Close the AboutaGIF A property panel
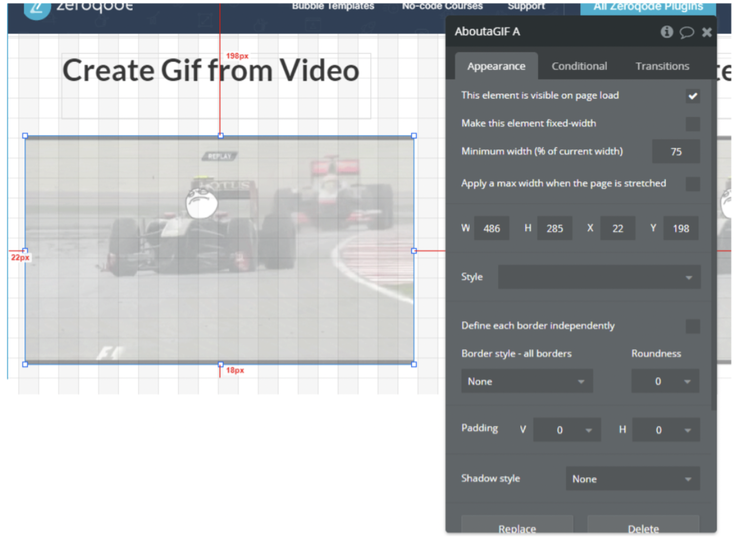The width and height of the screenshot is (756, 541). (707, 32)
